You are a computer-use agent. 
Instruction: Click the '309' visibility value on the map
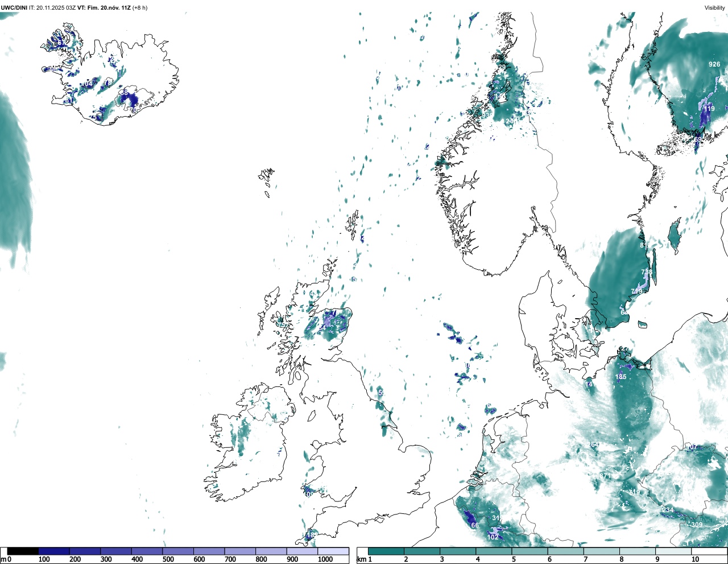(697, 525)
